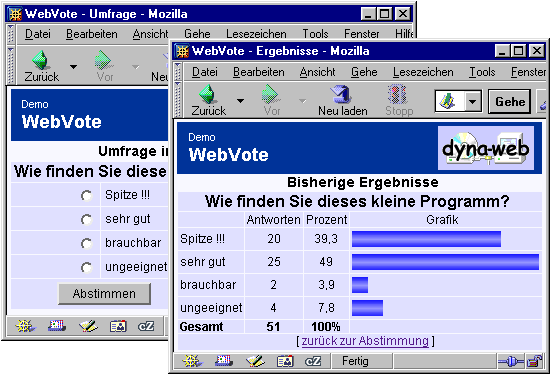This screenshot has width=550, height=374.
Task: Open Vor history dropdown in Ergebnisse window
Action: coord(302,101)
